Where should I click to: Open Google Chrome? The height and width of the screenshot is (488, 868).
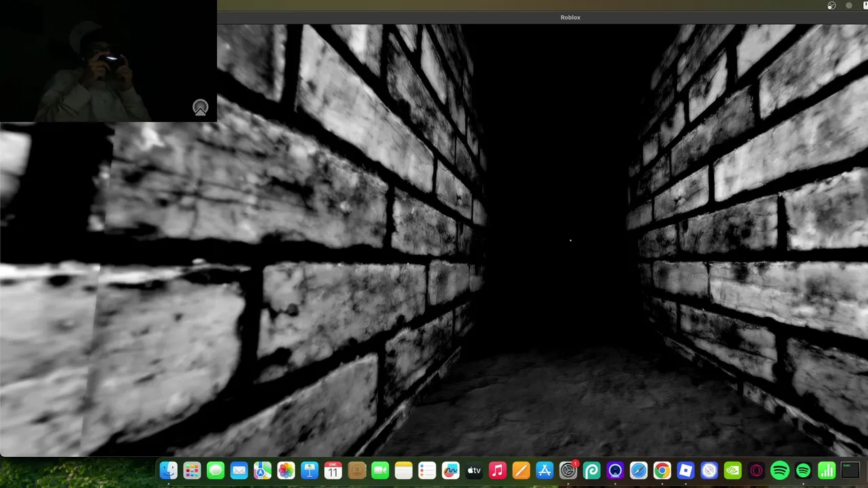663,470
